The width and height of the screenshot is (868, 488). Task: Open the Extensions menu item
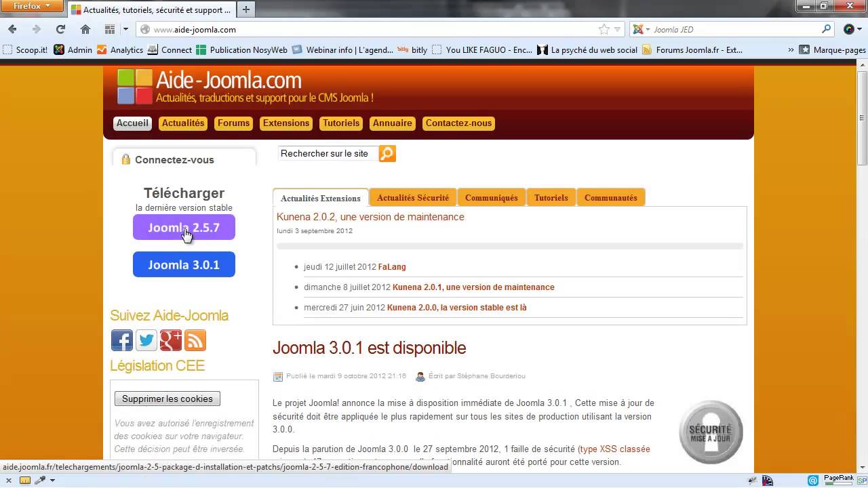tap(286, 123)
